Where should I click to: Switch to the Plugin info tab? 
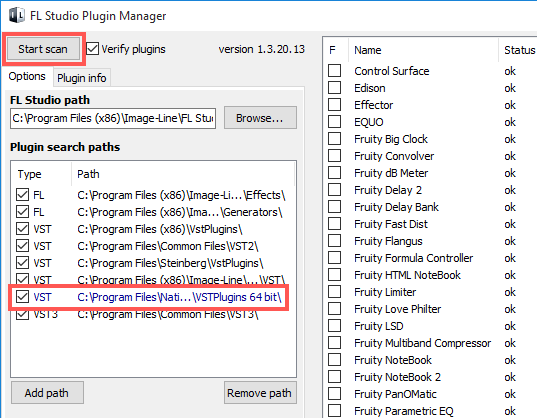(x=82, y=78)
